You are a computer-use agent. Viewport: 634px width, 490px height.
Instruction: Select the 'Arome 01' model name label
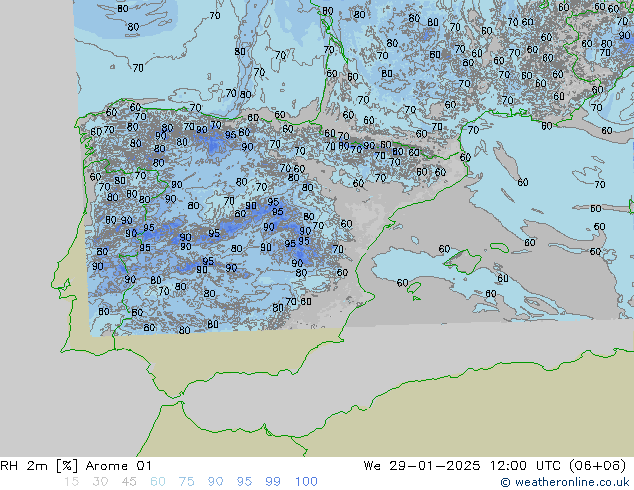pyautogui.click(x=118, y=466)
